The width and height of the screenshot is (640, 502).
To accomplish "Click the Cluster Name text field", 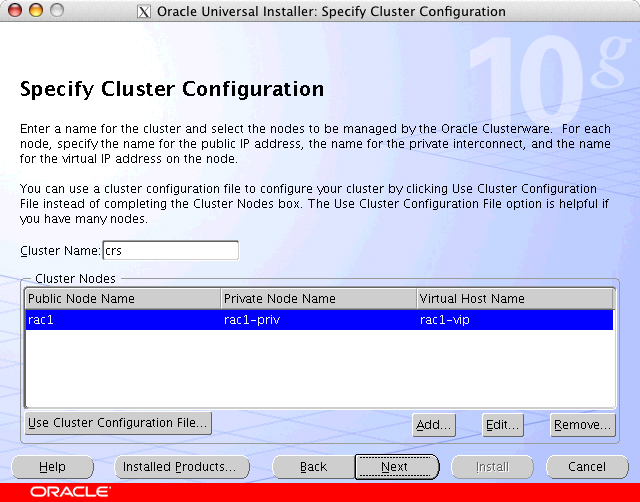I will [x=170, y=251].
